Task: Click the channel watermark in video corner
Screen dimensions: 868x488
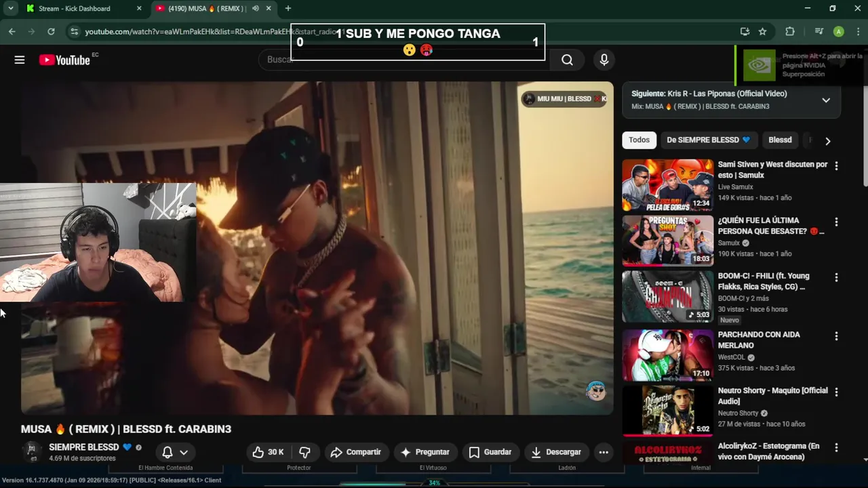Action: coord(596,391)
